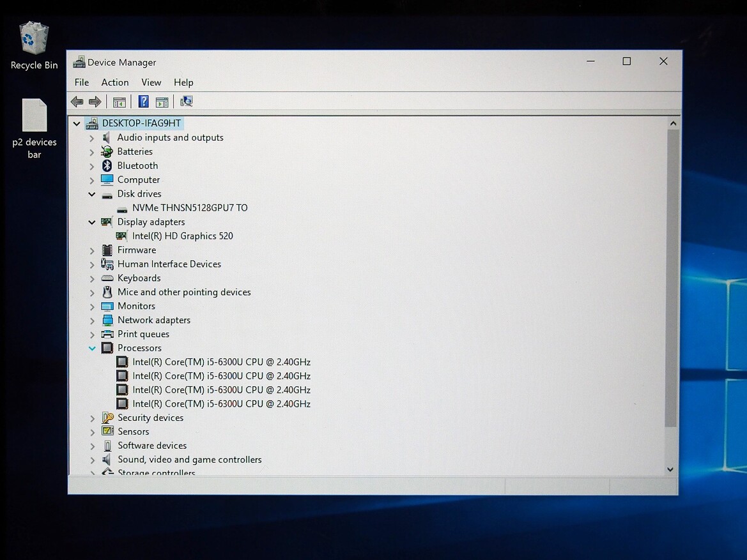This screenshot has height=560, width=747.
Task: Open the Action menu
Action: [115, 82]
